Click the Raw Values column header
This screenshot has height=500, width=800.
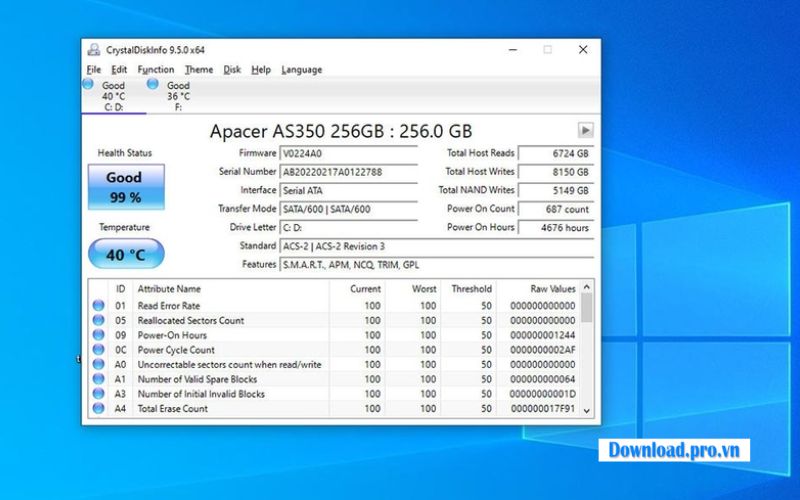(551, 289)
